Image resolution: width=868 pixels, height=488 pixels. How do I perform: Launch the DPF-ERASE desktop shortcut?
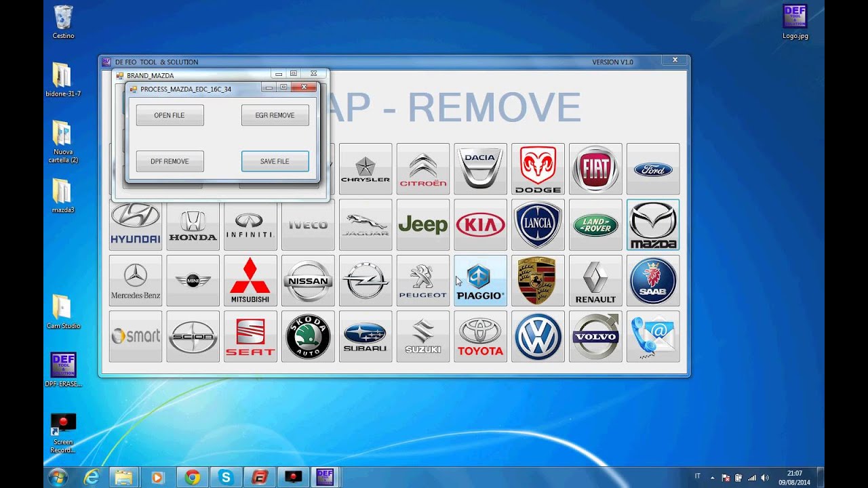pyautogui.click(x=63, y=369)
